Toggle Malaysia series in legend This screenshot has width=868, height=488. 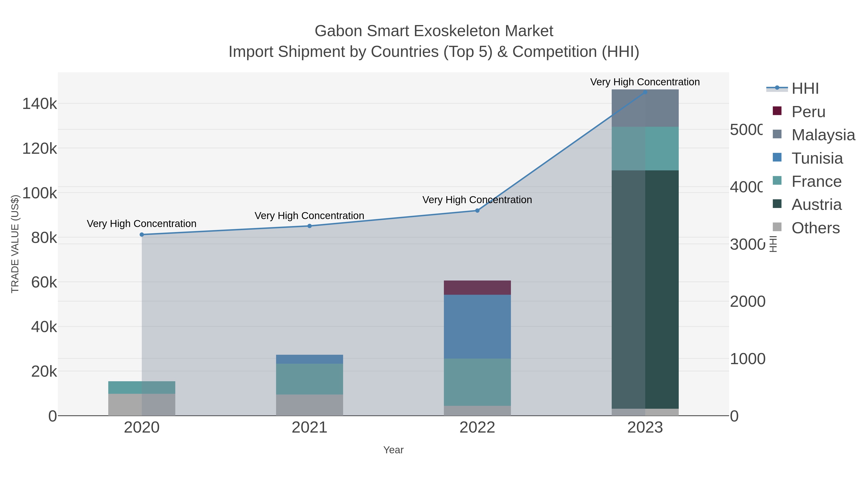[x=814, y=135]
